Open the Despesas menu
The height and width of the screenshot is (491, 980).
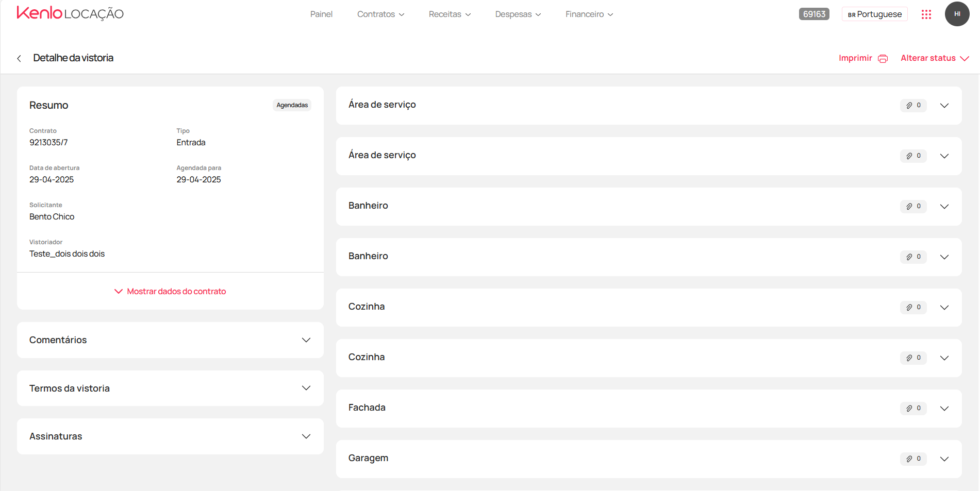click(518, 14)
